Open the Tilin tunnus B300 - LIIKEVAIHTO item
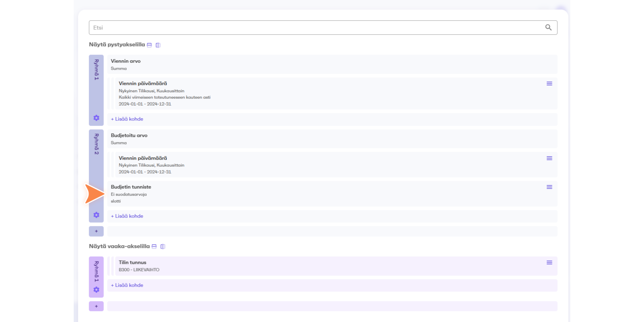The image size is (644, 322). 336,266
